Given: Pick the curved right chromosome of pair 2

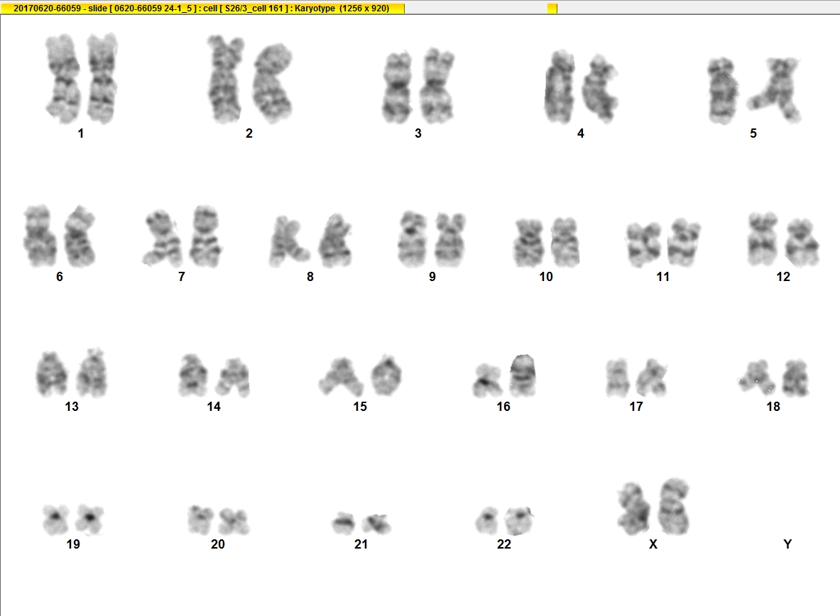Looking at the screenshot, I should pos(273,83).
